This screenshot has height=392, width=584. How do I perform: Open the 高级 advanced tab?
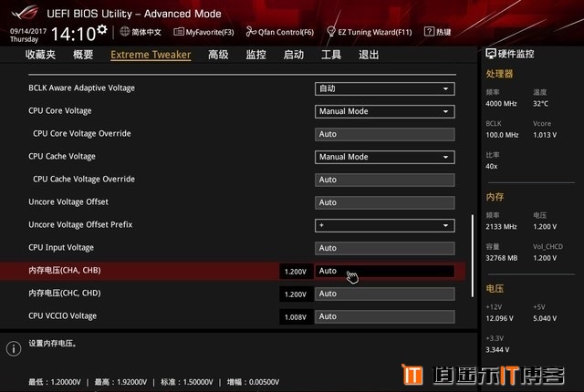click(x=218, y=55)
